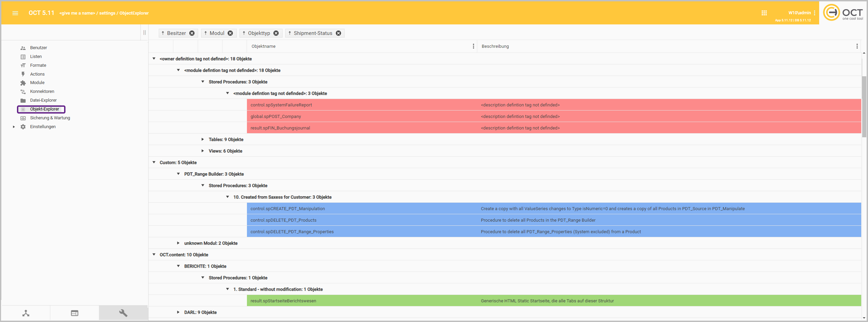Open user menu dots next to W10\admin
868x322 pixels.
tap(814, 13)
